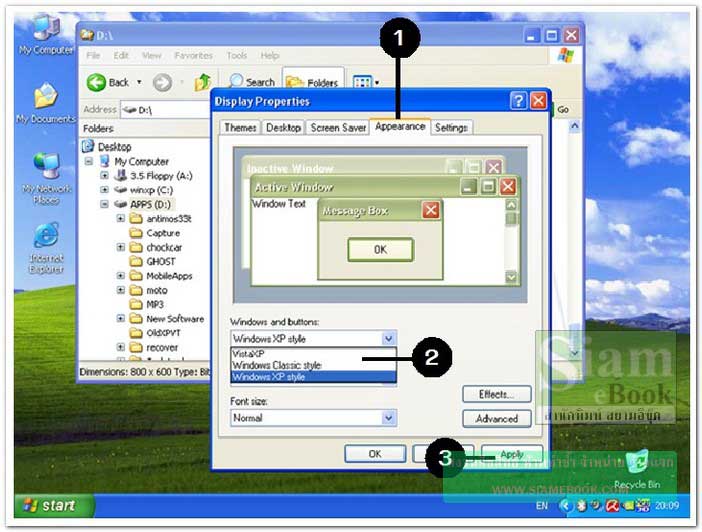Click the Start button
This screenshot has width=702, height=532.
point(53,505)
